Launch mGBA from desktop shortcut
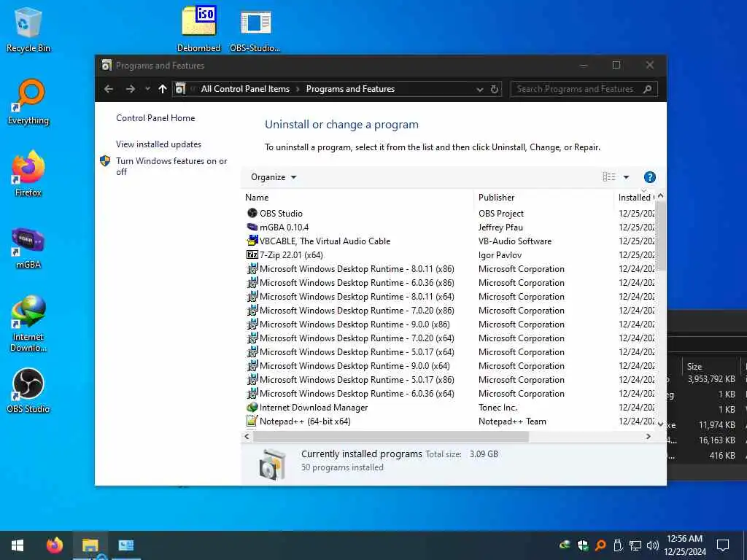 28,248
